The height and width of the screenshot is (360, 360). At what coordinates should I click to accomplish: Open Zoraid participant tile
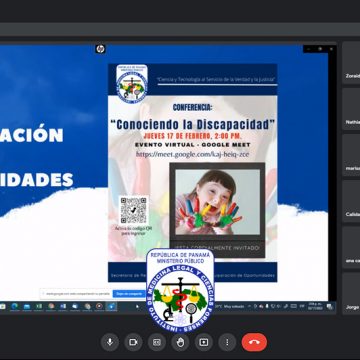coord(351,63)
